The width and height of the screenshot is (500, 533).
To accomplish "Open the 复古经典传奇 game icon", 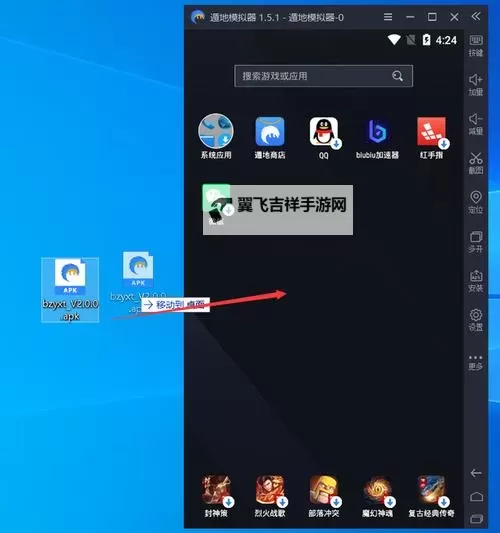I will 432,490.
